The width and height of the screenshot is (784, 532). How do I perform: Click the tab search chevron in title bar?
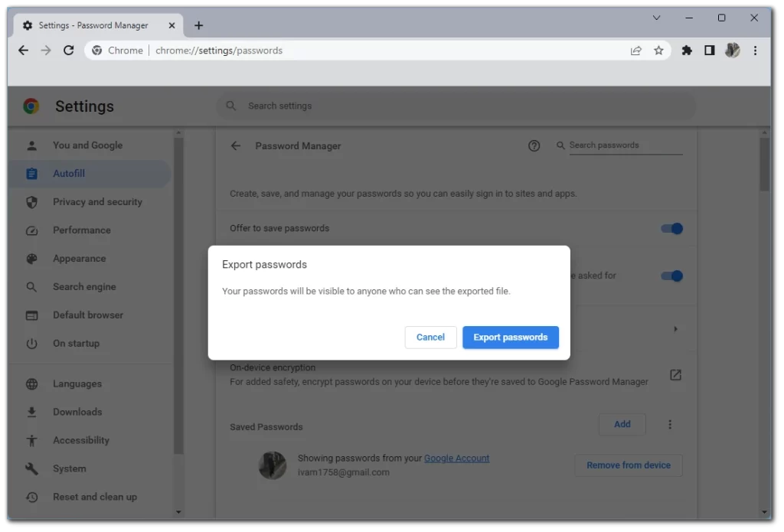656,18
